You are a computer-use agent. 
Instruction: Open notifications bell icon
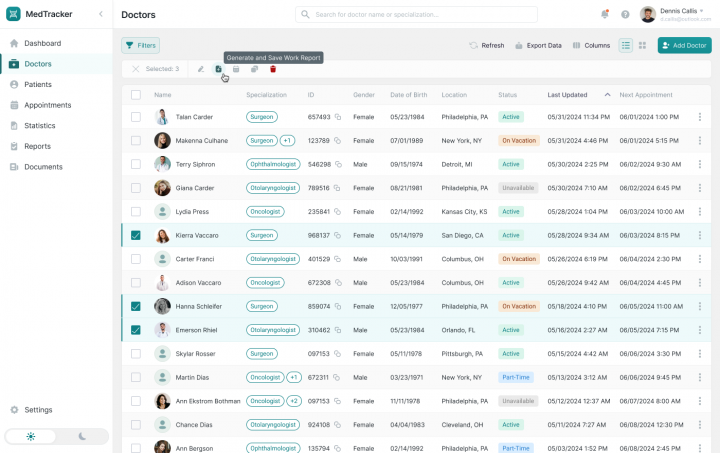click(604, 15)
